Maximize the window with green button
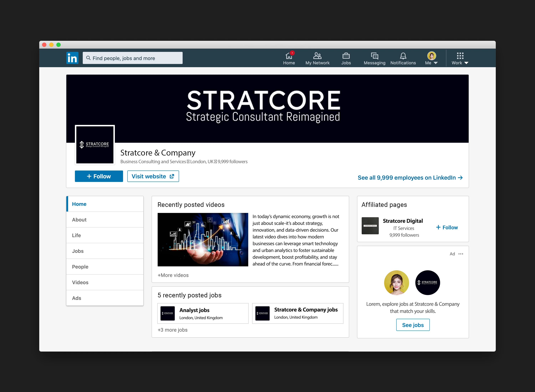The width and height of the screenshot is (535, 392). [x=58, y=45]
